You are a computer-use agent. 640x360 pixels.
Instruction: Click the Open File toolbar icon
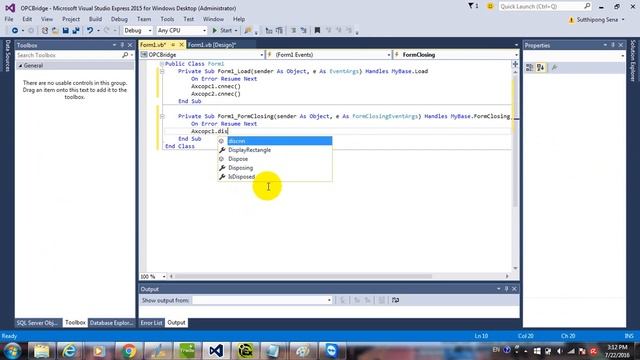[x=55, y=31]
